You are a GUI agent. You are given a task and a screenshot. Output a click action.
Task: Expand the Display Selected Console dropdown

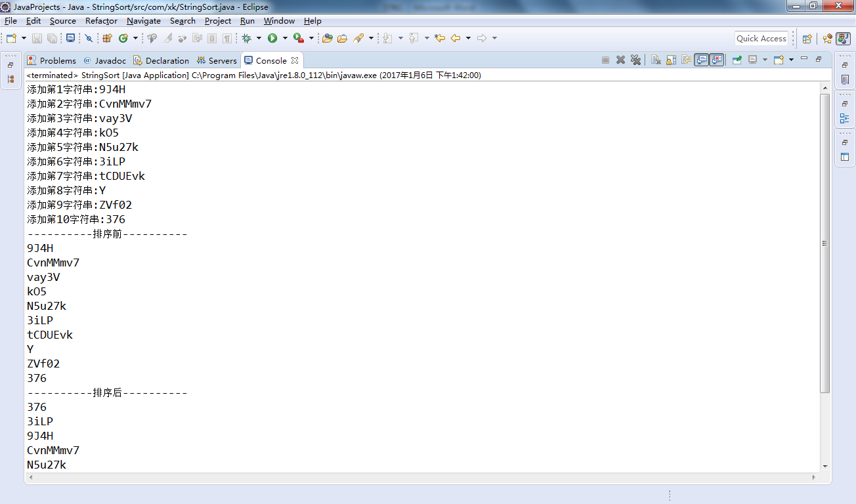(765, 60)
